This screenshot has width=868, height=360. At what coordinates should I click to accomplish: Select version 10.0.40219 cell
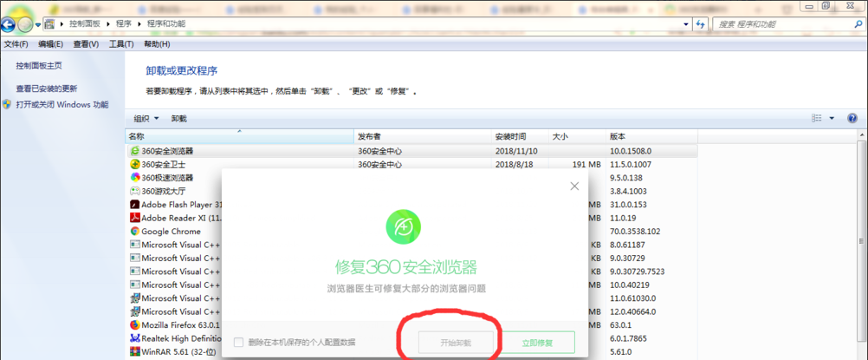click(x=631, y=285)
